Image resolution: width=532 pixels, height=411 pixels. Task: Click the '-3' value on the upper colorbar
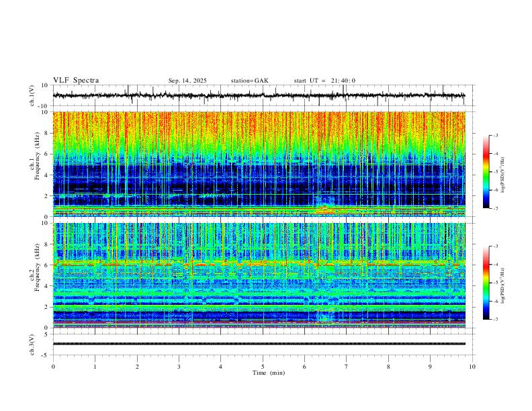click(496, 135)
